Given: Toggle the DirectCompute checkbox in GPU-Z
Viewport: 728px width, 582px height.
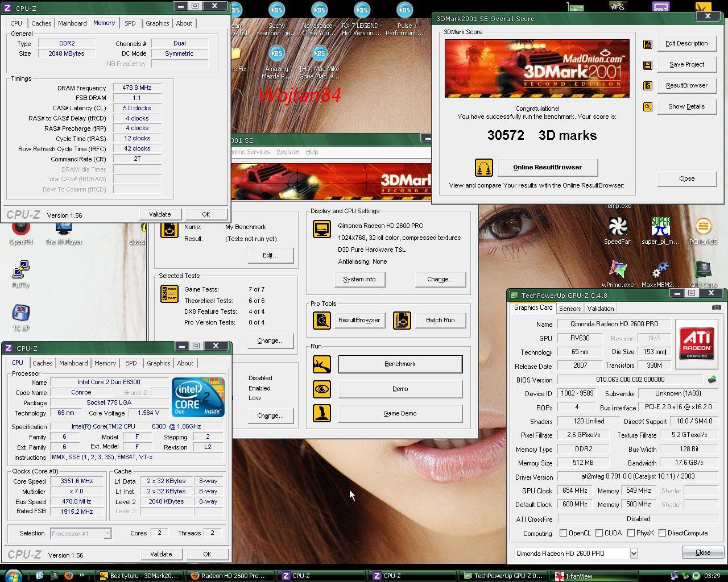Looking at the screenshot, I should pos(662,533).
